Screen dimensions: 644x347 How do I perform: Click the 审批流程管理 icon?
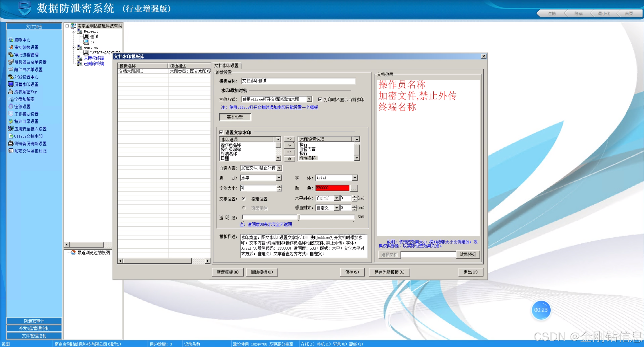[x=11, y=55]
